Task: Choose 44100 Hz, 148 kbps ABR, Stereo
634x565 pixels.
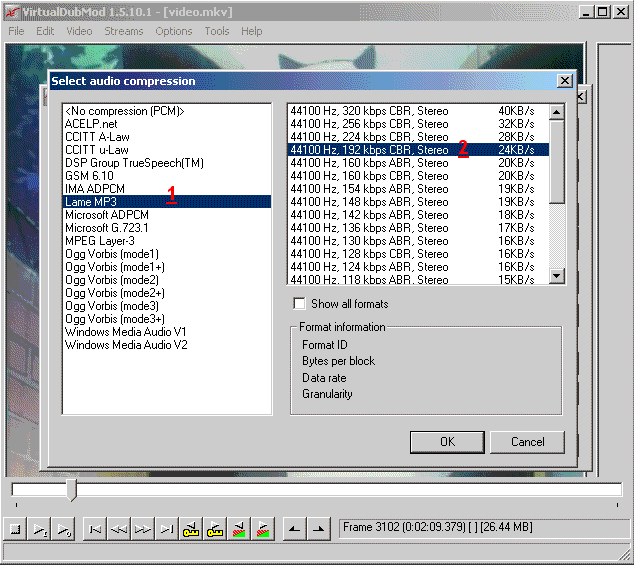Action: click(418, 201)
